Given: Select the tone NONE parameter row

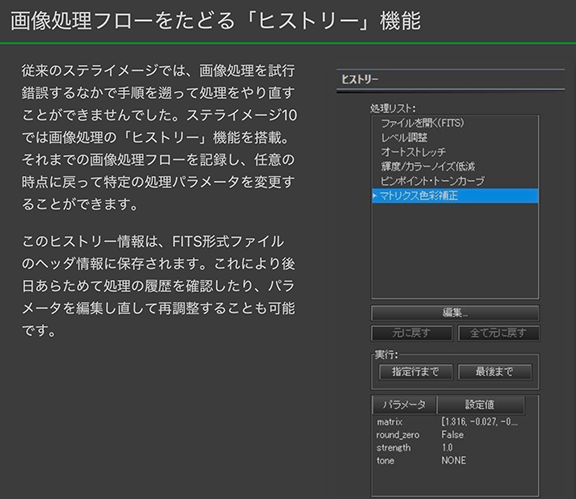Looking at the screenshot, I should pos(455,460).
